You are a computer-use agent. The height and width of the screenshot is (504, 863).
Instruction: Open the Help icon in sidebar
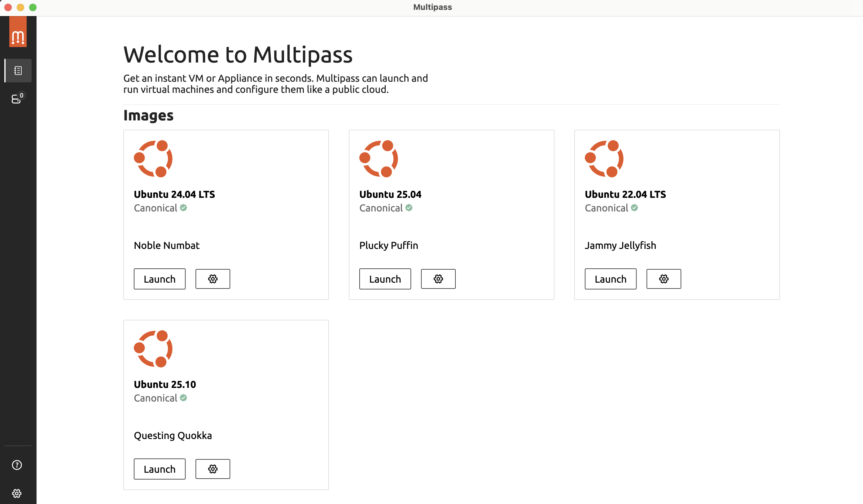tap(17, 465)
